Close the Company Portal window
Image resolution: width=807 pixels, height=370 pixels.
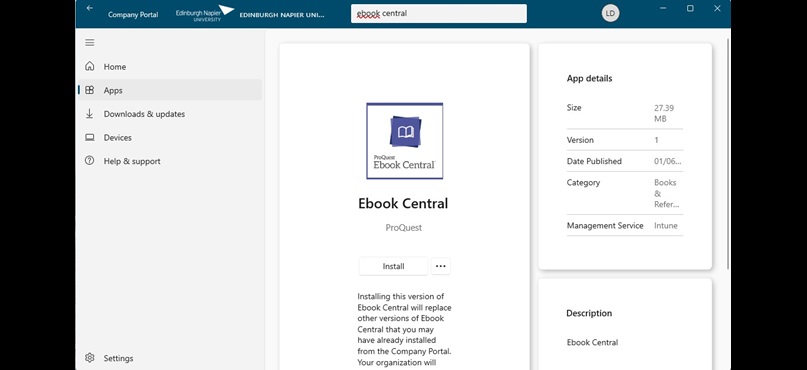pos(717,8)
